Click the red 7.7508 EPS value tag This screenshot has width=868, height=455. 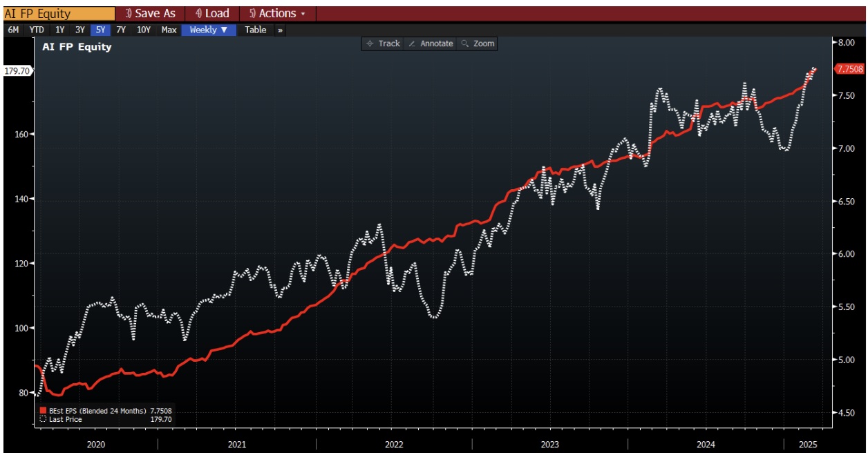[x=848, y=69]
